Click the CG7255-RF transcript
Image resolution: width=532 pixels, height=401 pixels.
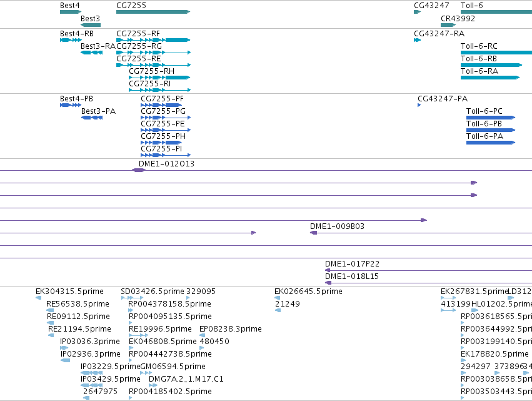(x=153, y=40)
